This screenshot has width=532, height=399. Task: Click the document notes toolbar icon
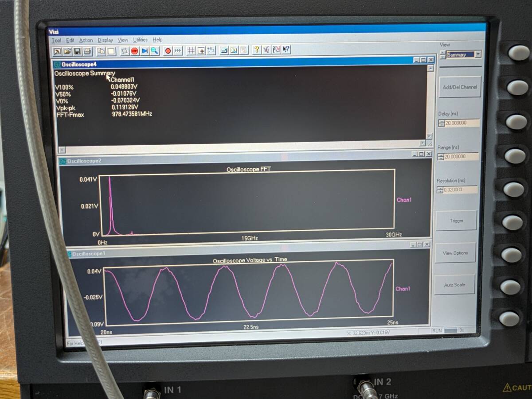[x=243, y=50]
